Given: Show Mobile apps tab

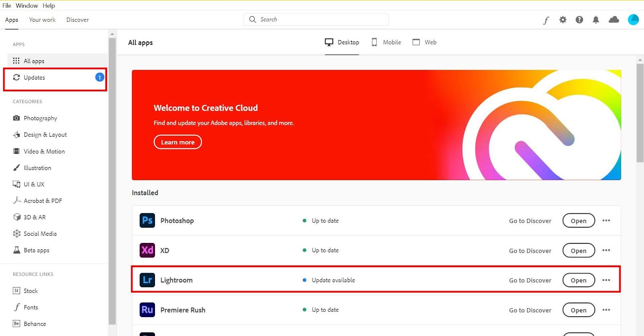Looking at the screenshot, I should click(x=386, y=42).
